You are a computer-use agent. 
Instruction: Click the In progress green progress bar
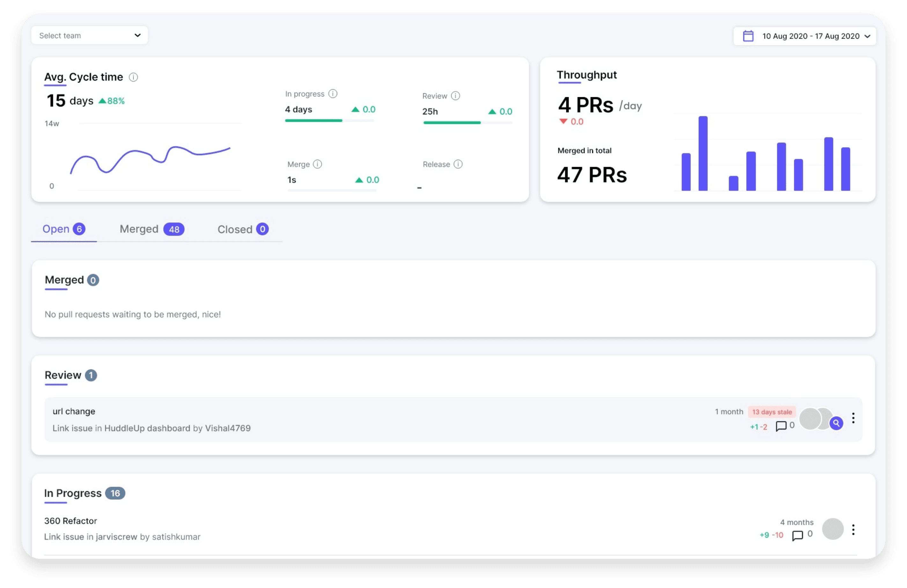(313, 121)
